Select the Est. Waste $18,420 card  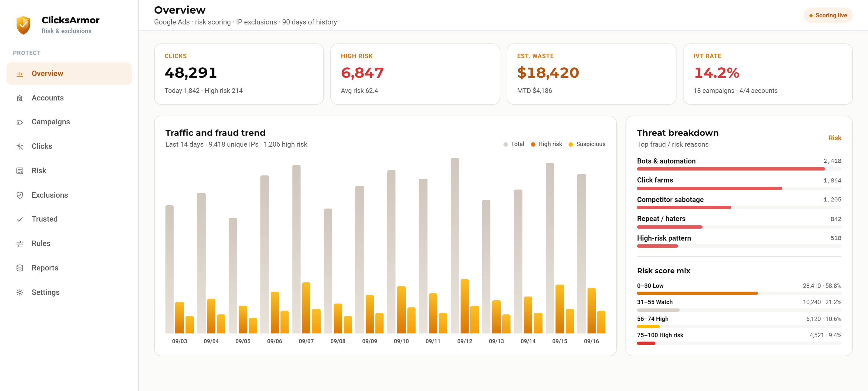591,74
